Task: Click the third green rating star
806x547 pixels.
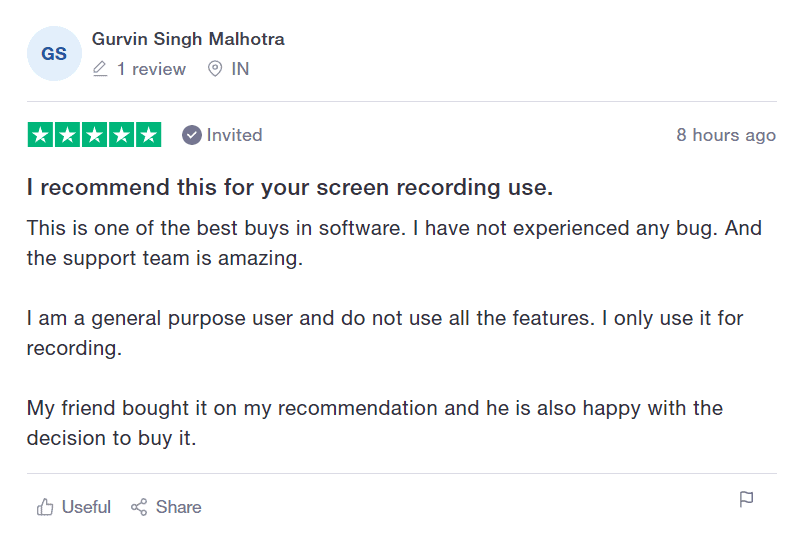Action: click(x=95, y=135)
